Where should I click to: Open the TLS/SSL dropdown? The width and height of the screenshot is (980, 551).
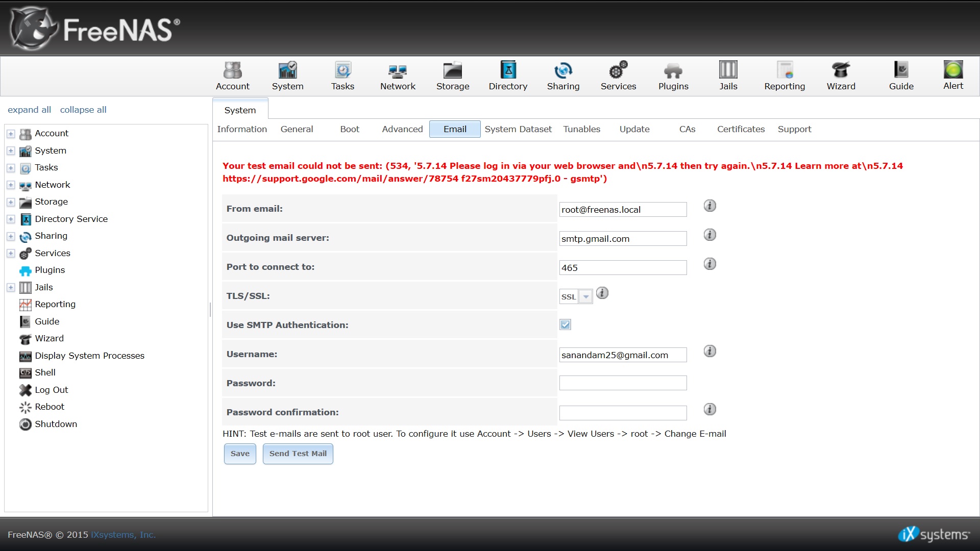click(586, 296)
